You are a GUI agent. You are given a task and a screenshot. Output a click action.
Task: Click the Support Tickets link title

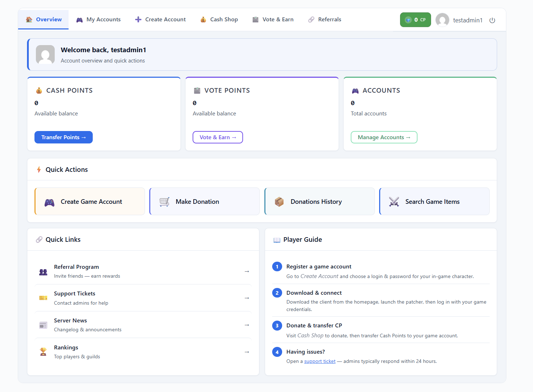click(75, 294)
